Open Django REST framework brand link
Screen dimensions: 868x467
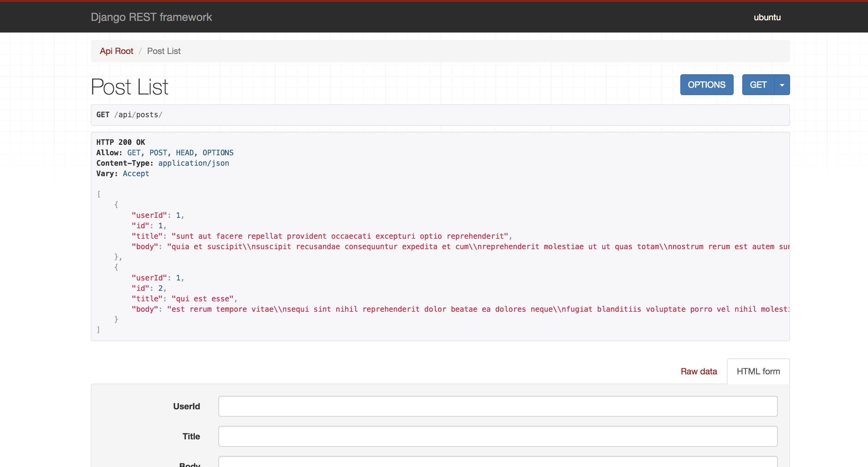click(151, 17)
